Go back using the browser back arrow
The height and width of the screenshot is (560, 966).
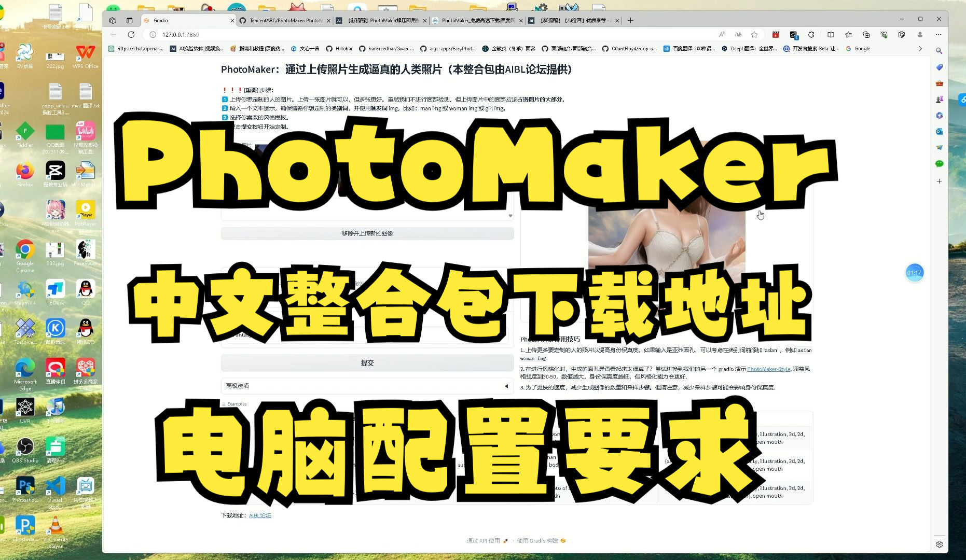114,35
